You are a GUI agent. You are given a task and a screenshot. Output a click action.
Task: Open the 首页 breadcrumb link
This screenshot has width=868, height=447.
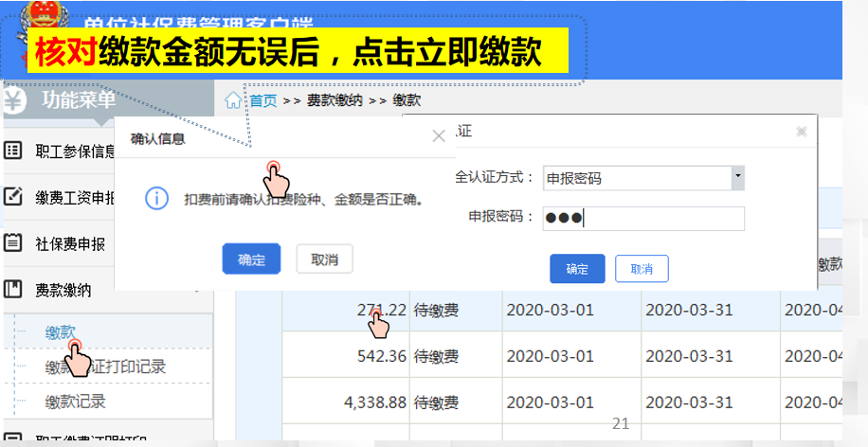[x=262, y=100]
